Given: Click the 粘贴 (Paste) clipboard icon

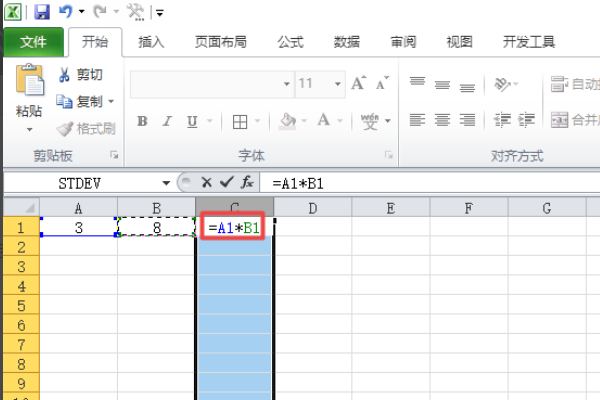Looking at the screenshot, I should (30, 80).
